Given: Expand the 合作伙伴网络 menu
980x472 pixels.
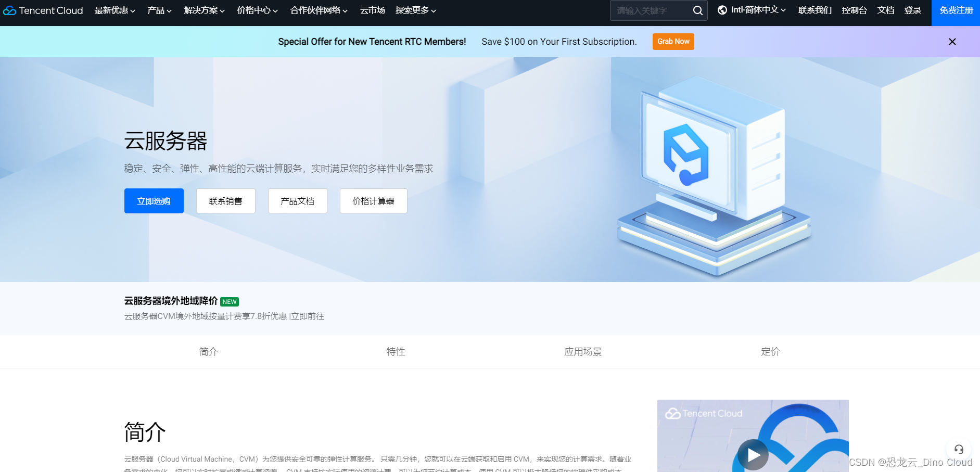Looking at the screenshot, I should click(x=319, y=10).
